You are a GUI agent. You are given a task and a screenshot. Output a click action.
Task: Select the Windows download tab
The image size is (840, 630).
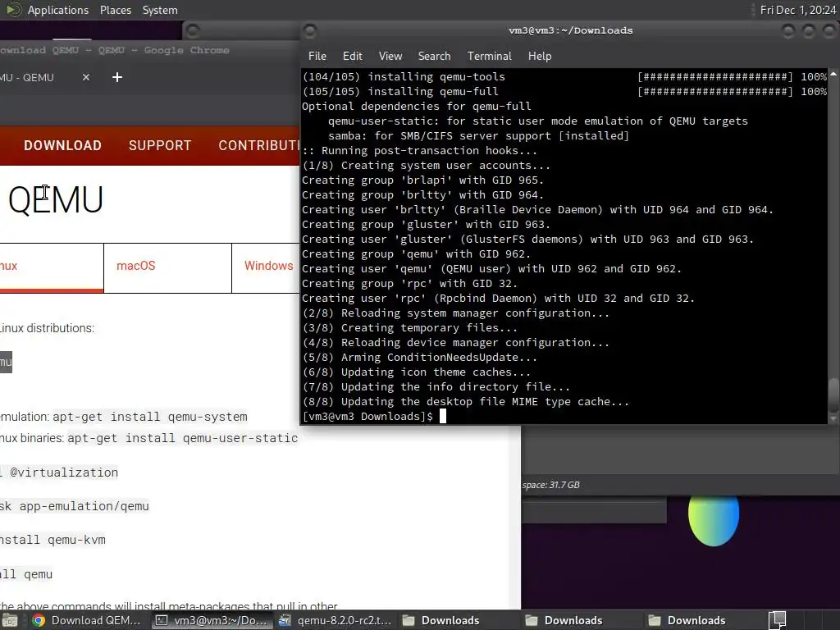click(x=267, y=268)
